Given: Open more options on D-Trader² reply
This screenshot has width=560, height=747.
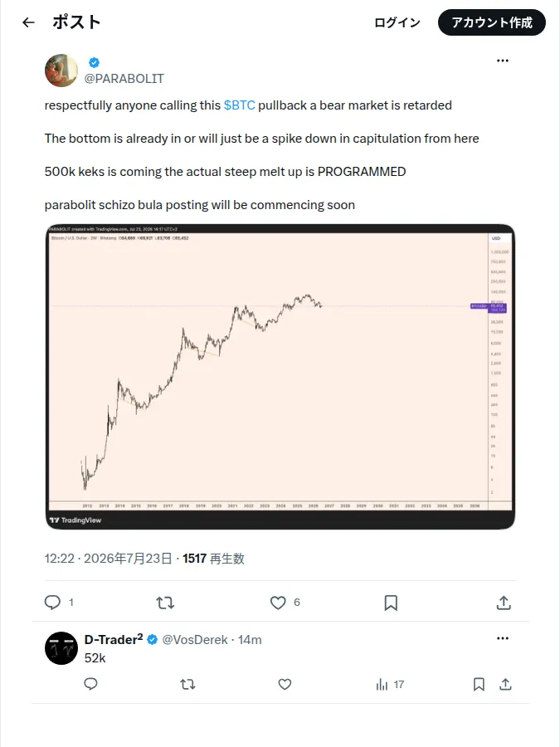Looking at the screenshot, I should (503, 638).
